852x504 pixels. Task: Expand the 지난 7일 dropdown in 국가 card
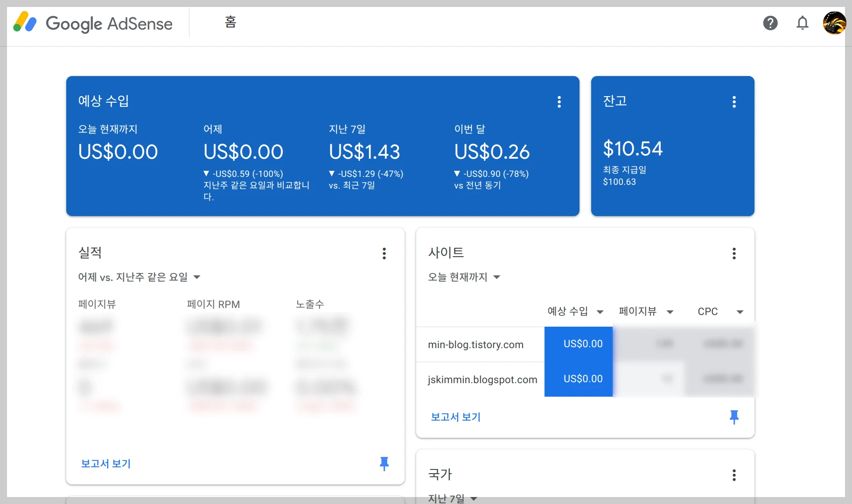pos(453,498)
